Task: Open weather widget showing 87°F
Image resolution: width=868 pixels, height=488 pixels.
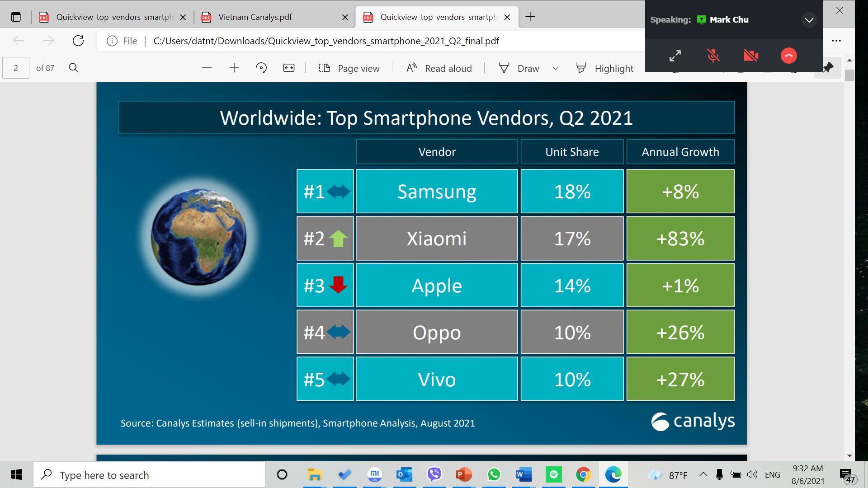Action: (x=668, y=475)
